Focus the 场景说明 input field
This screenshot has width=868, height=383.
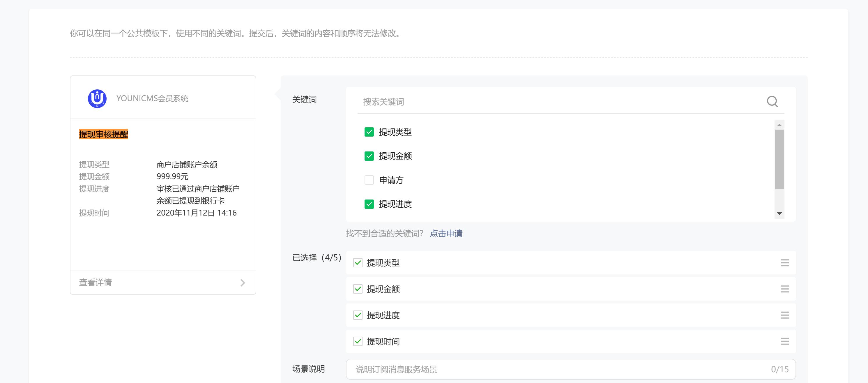[570, 369]
